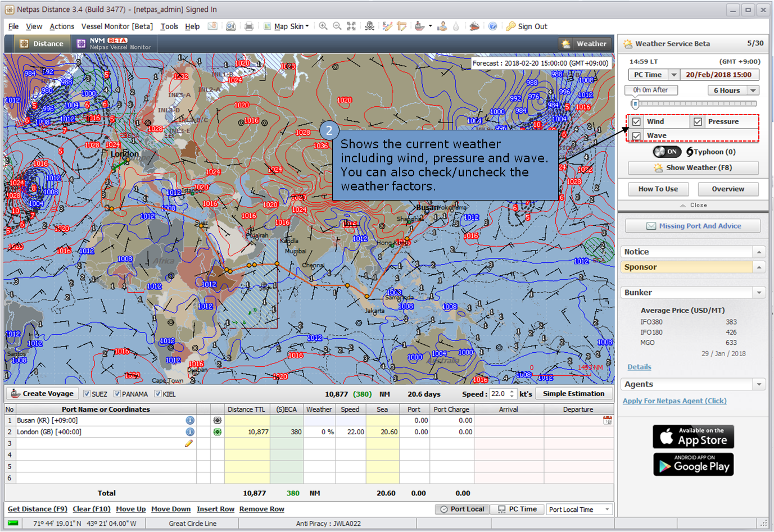Click the green gear icon in London row
This screenshot has height=532, width=774.
click(x=218, y=432)
